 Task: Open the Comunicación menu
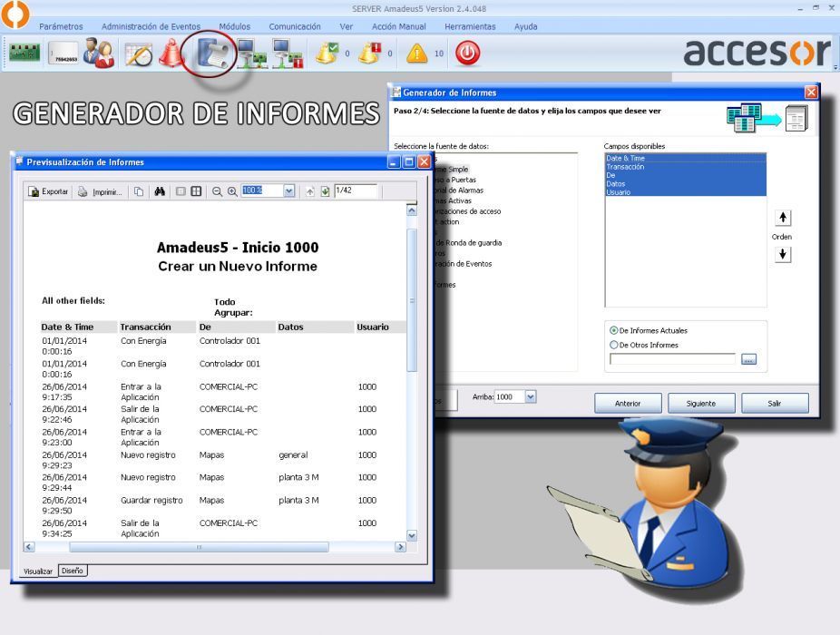tap(295, 26)
